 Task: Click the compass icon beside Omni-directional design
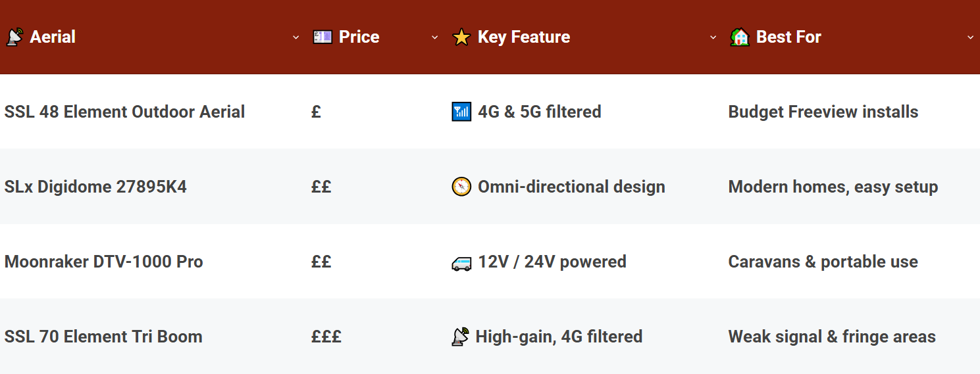tap(461, 187)
